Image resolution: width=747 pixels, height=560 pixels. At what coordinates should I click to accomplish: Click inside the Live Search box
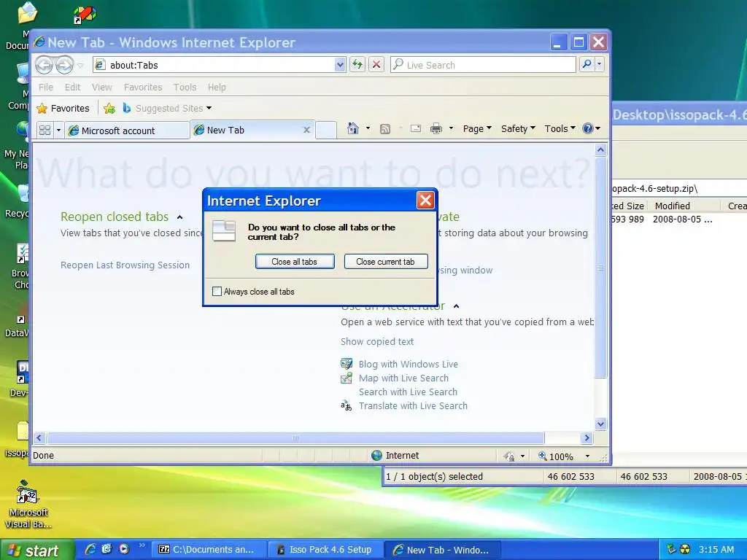click(x=483, y=65)
